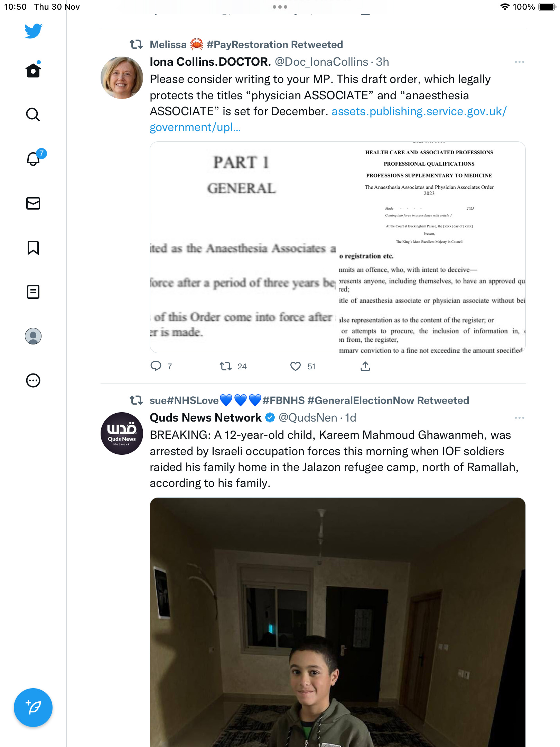
Task: Open Messages envelope icon
Action: click(33, 203)
